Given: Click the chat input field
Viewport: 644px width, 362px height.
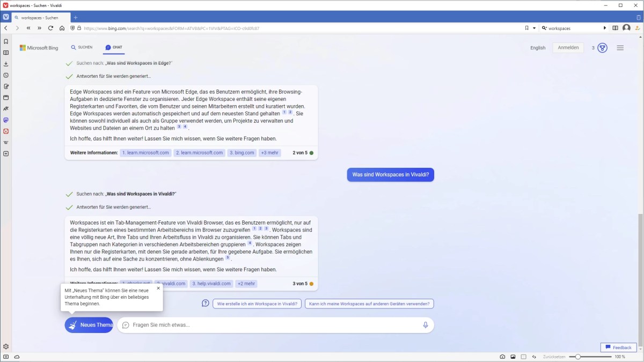Looking at the screenshot, I should pos(275,325).
